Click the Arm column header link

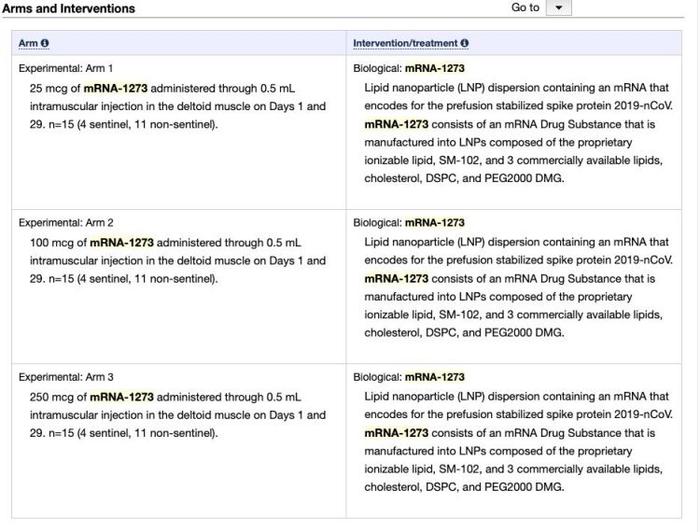[28, 43]
